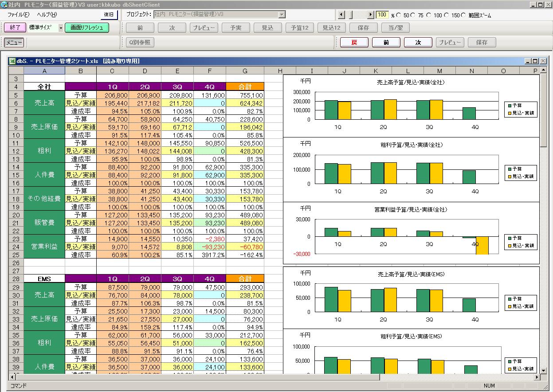The height and width of the screenshot is (392, 553).
Task: Click the 復旧 button
Action: click(108, 15)
